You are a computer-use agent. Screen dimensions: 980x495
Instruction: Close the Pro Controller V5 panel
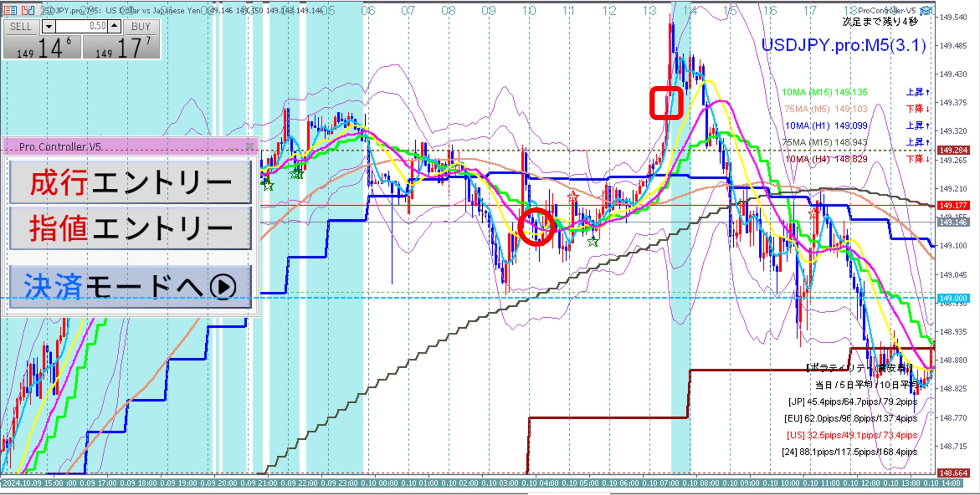(x=250, y=146)
